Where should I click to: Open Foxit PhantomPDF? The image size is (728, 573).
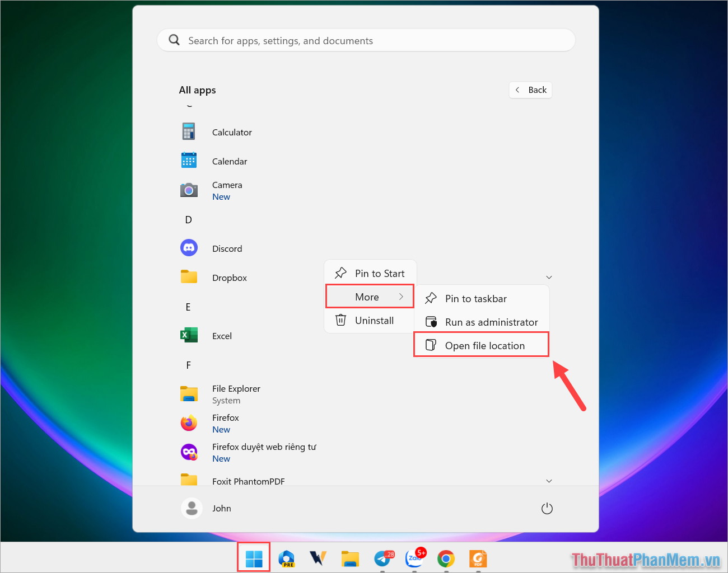point(249,481)
